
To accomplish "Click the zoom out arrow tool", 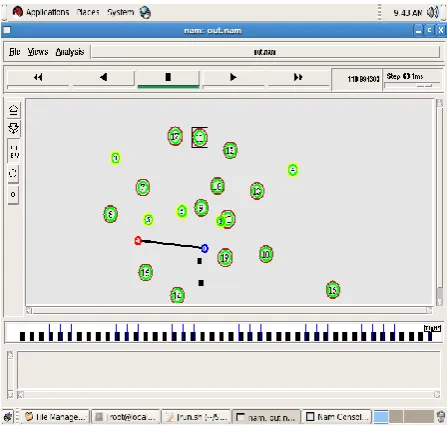I will click(x=13, y=128).
